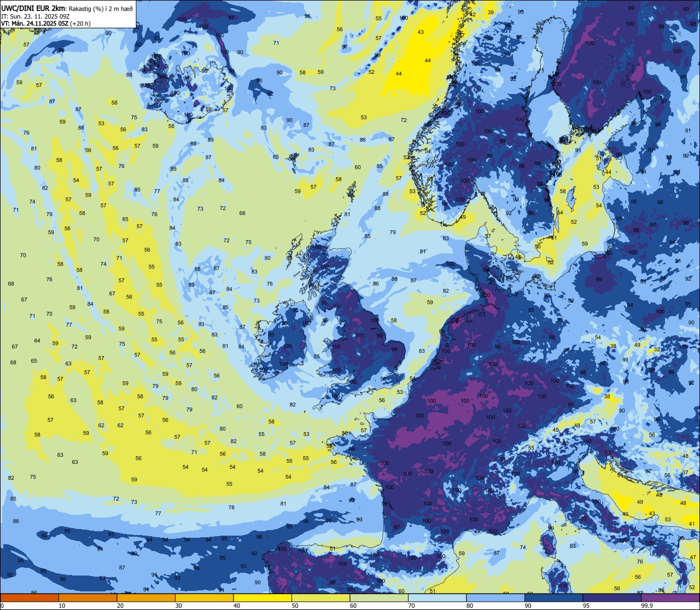Select the bright yellow 40–50 legend swatch

(262, 597)
